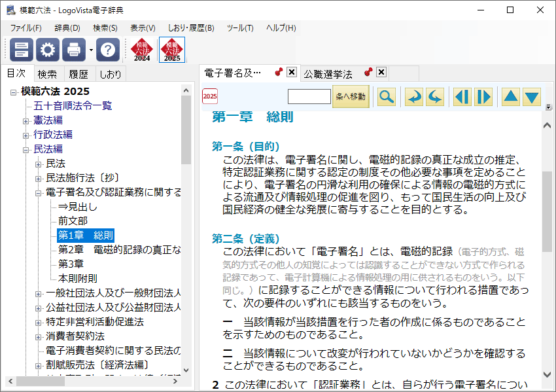This screenshot has width=556, height=392.
Task: Click the printer icon
Action: [74, 50]
